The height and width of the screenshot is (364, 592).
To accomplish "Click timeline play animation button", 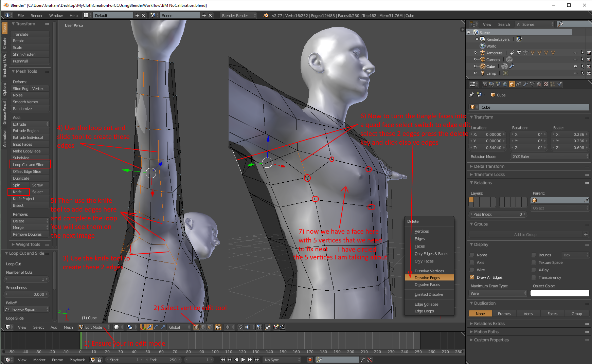I will 243,360.
